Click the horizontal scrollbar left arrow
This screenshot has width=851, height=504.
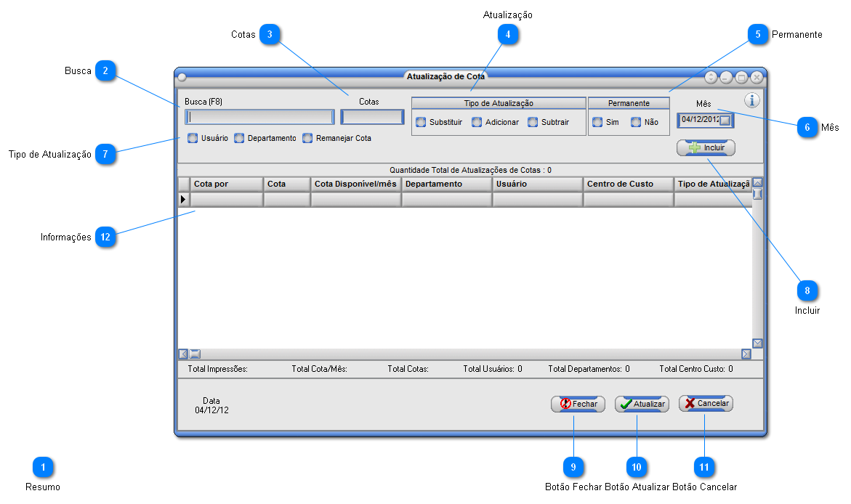point(183,354)
